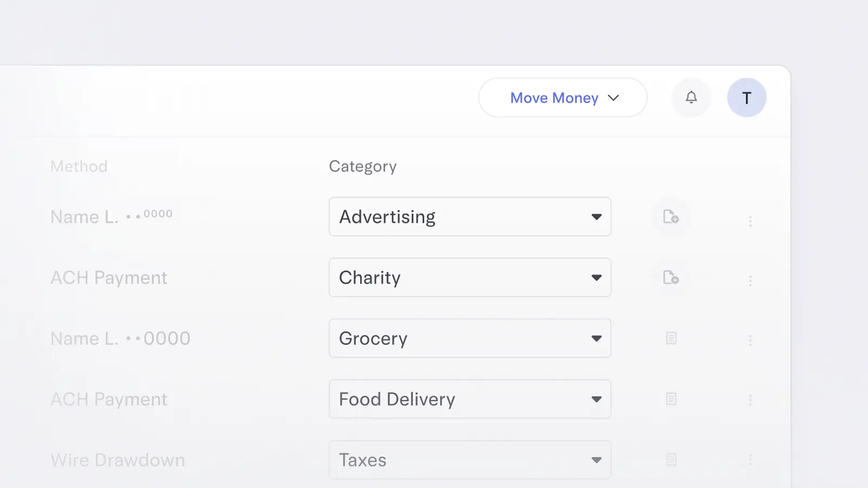Click the notification bell icon
Screen dimensions: 868x488
[691, 98]
